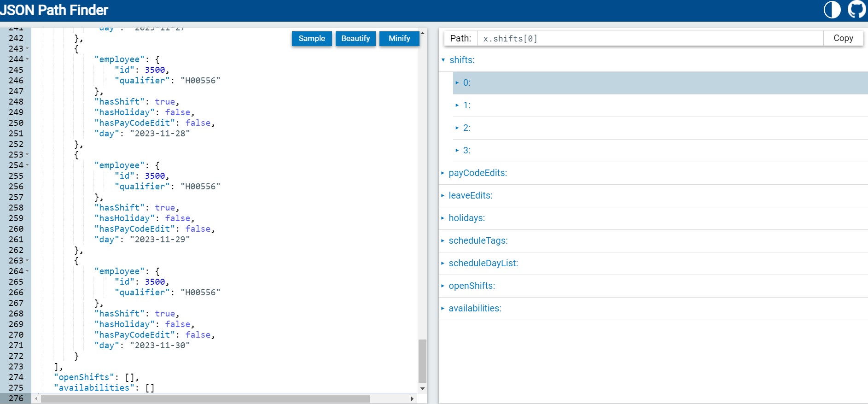868x404 pixels.
Task: Toggle the dark/light theme contrast icon
Action: click(x=832, y=10)
